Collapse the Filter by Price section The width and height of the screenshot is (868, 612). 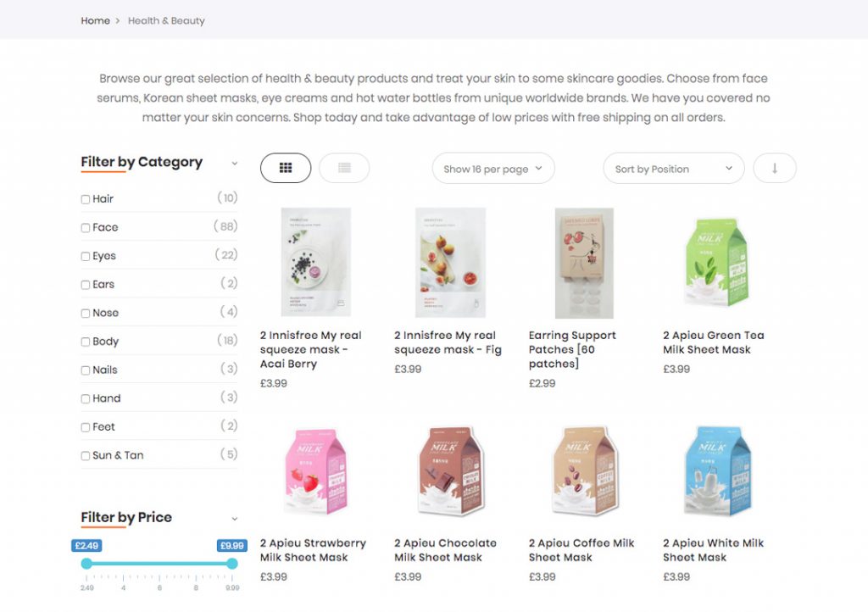point(235,519)
